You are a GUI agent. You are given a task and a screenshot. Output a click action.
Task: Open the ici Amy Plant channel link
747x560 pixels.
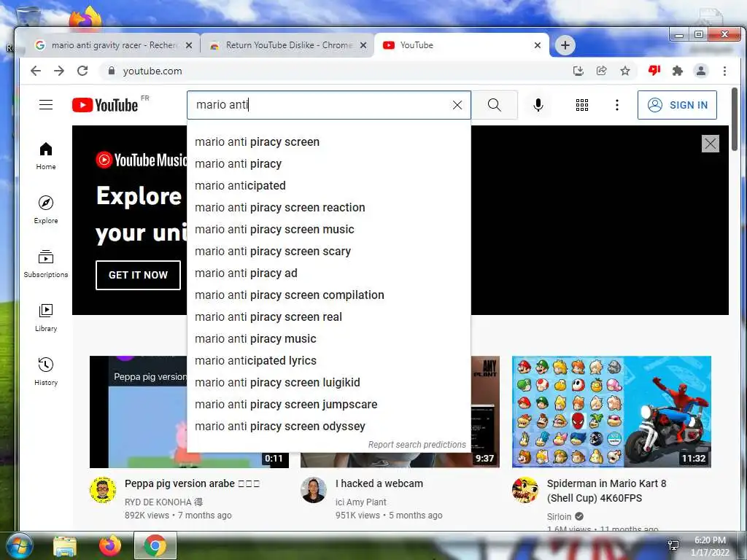tap(360, 502)
